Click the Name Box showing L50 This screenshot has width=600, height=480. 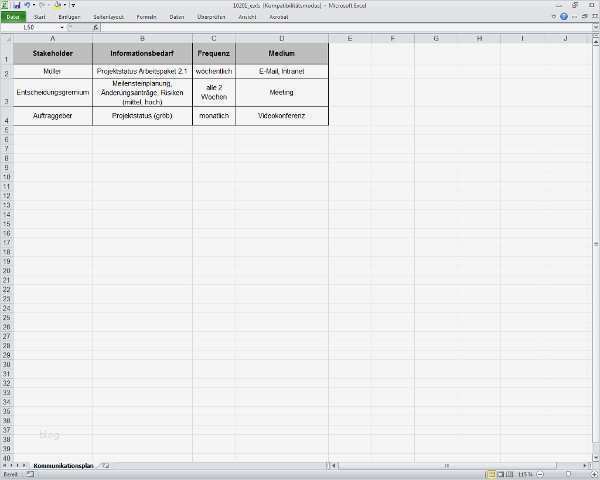(x=29, y=28)
